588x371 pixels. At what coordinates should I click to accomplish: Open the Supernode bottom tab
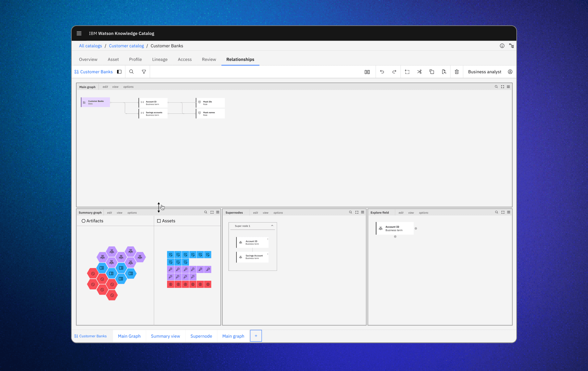[201, 336]
